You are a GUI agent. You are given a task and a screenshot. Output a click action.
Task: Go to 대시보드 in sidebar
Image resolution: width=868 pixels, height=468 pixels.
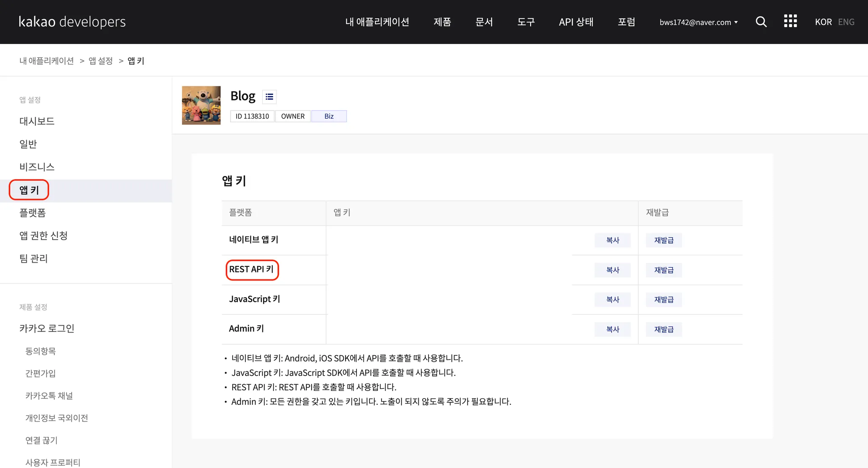(37, 121)
